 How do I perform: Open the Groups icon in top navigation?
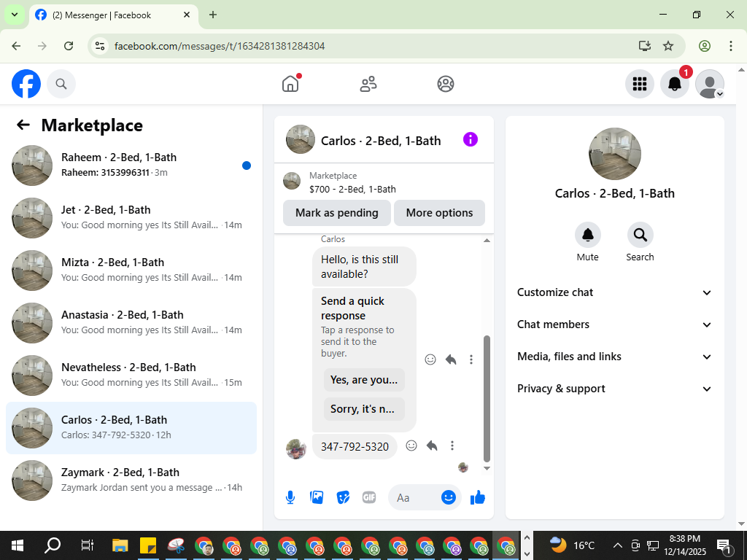coord(446,84)
